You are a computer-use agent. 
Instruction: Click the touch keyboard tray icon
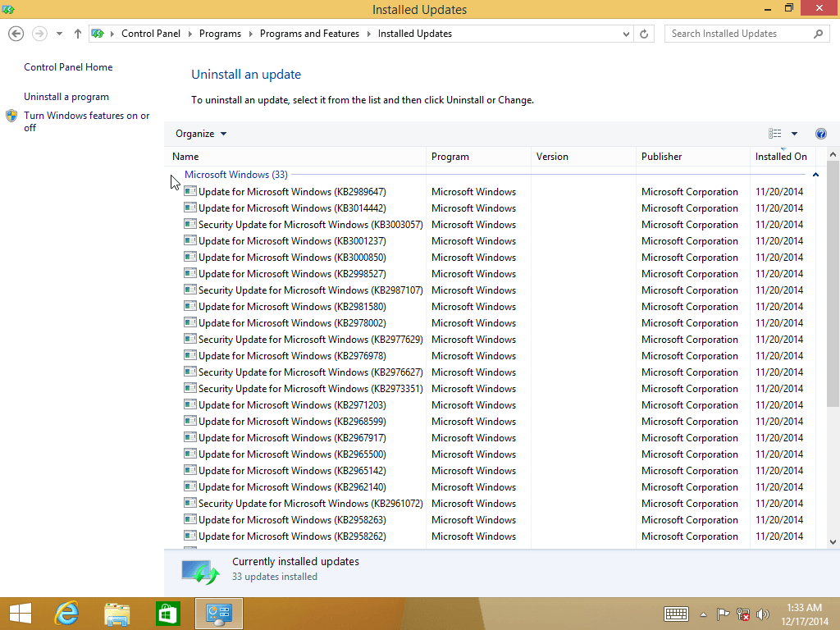[676, 614]
